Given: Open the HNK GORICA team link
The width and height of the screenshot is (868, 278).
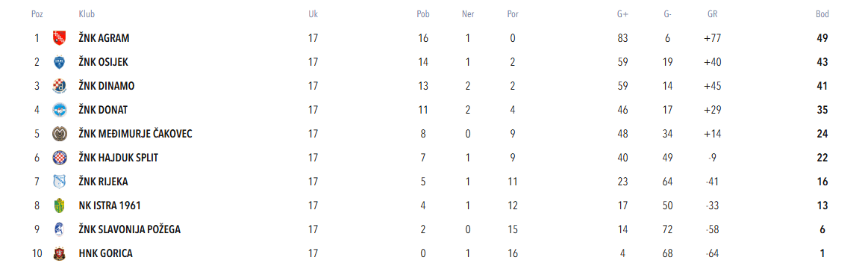Looking at the screenshot, I should 106,253.
